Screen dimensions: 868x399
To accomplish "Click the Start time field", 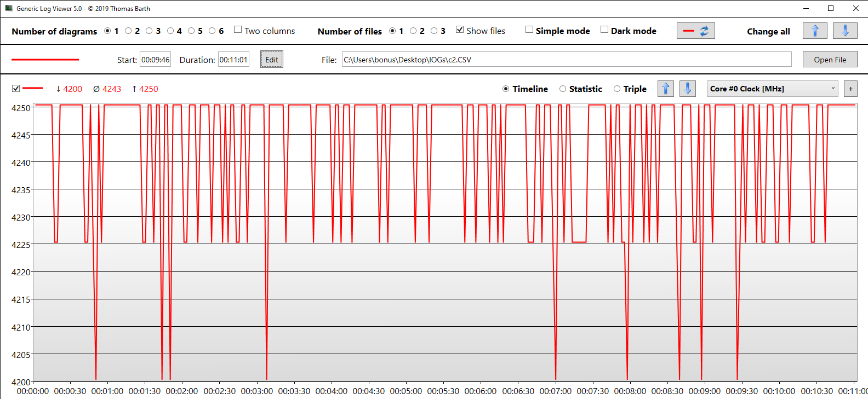I will click(156, 60).
